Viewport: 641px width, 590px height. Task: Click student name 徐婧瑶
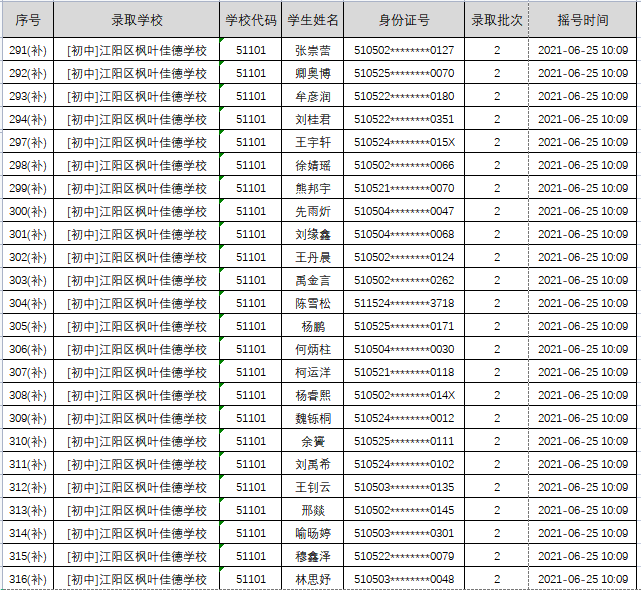click(x=313, y=165)
